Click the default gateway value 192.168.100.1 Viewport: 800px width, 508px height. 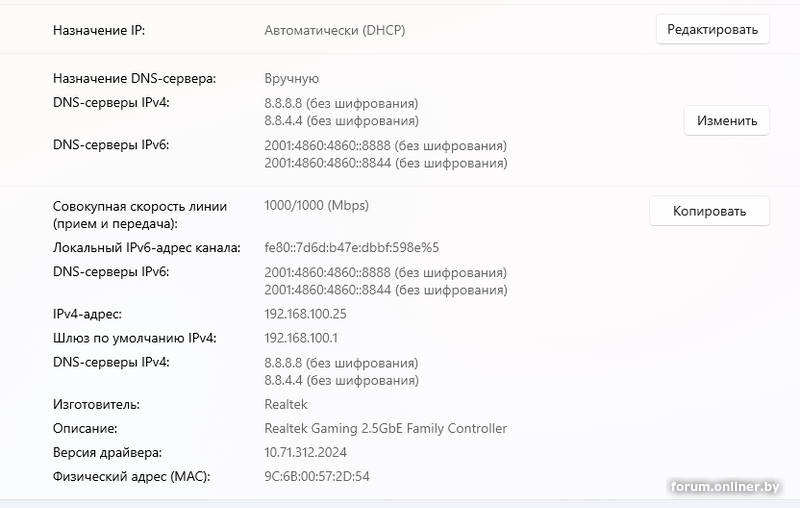coord(301,338)
